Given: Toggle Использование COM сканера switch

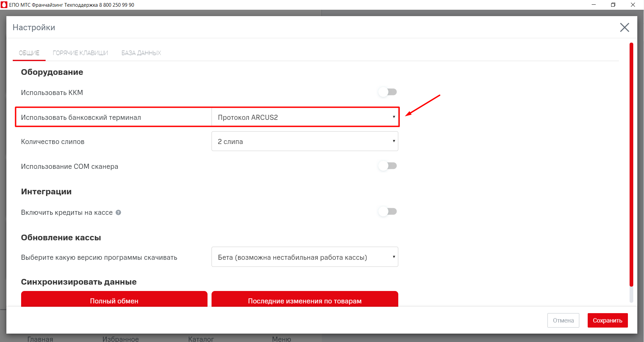Looking at the screenshot, I should coord(388,166).
